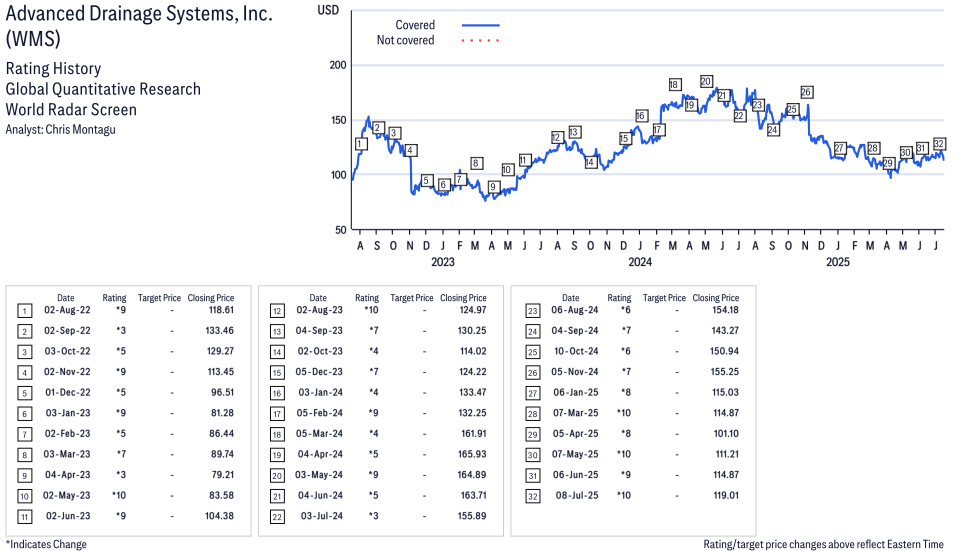Image resolution: width=955 pixels, height=551 pixels.
Task: Click table row number box 1
Action: point(24,311)
